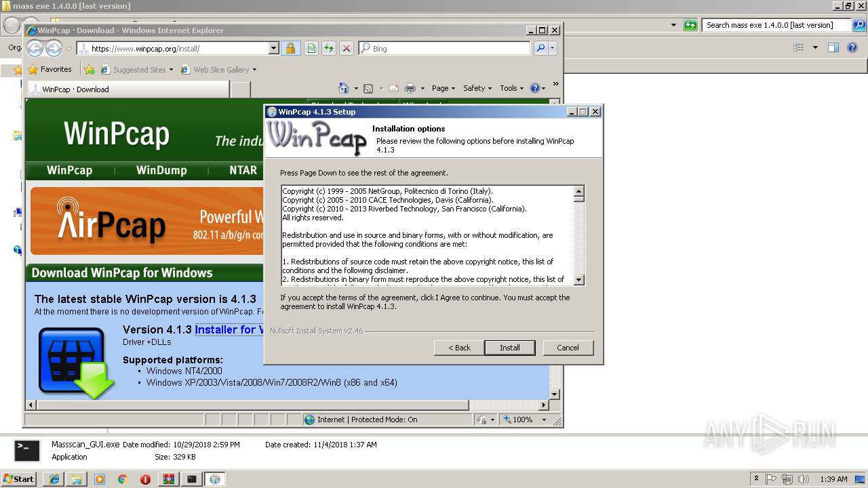The height and width of the screenshot is (488, 868).
Task: Click the Print icon in IE toolbar
Action: tap(410, 88)
